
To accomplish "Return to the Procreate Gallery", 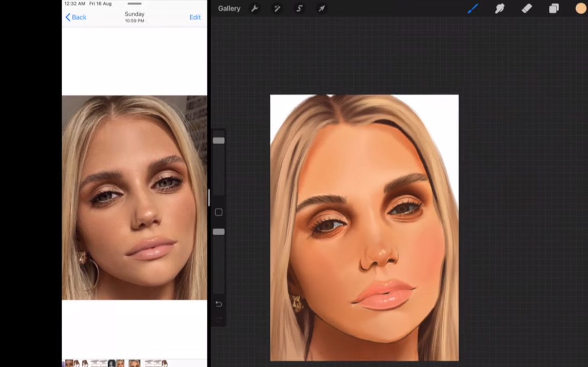I will click(229, 9).
